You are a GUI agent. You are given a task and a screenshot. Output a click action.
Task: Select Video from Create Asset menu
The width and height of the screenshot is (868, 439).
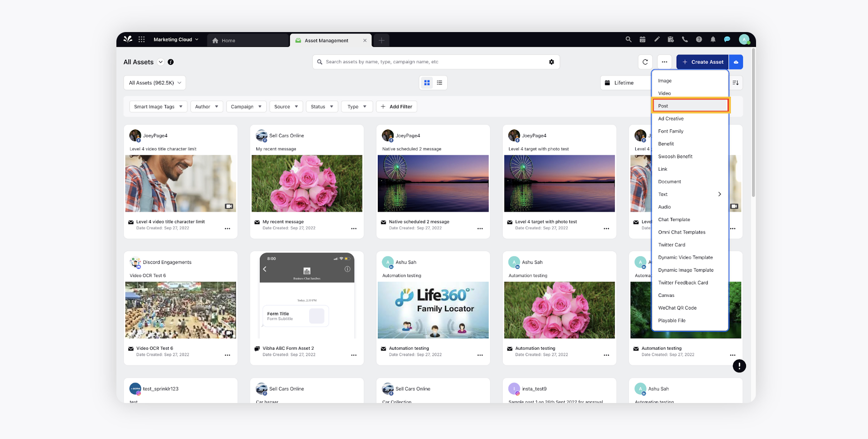coord(690,93)
